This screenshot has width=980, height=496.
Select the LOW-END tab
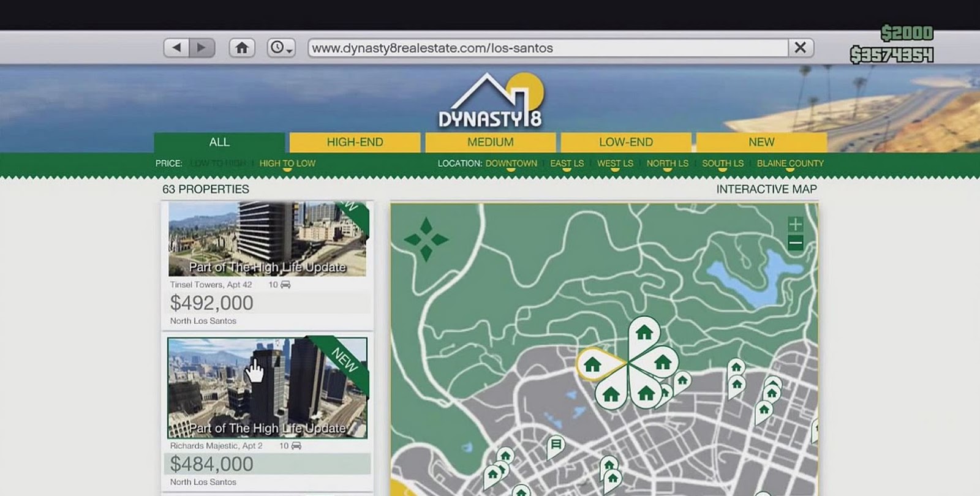click(x=625, y=142)
